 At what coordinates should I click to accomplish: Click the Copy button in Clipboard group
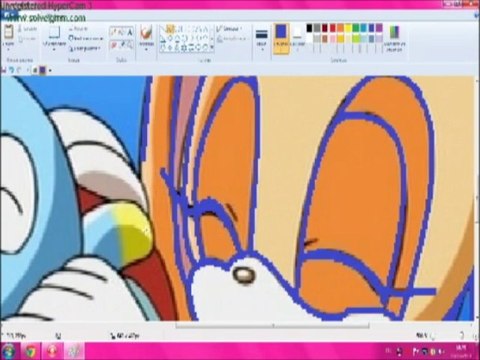pyautogui.click(x=26, y=39)
